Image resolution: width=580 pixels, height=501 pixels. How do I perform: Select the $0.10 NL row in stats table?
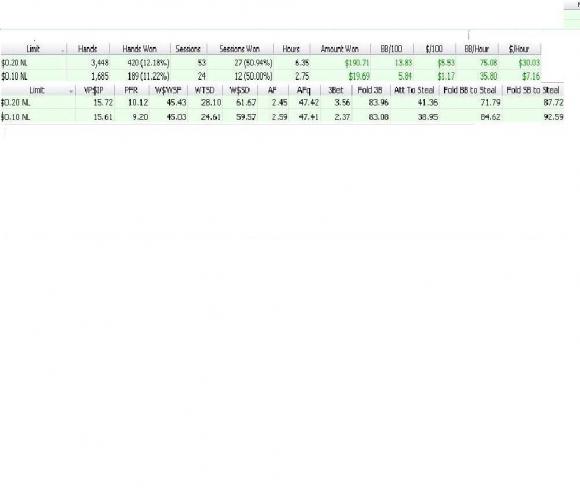click(x=282, y=117)
